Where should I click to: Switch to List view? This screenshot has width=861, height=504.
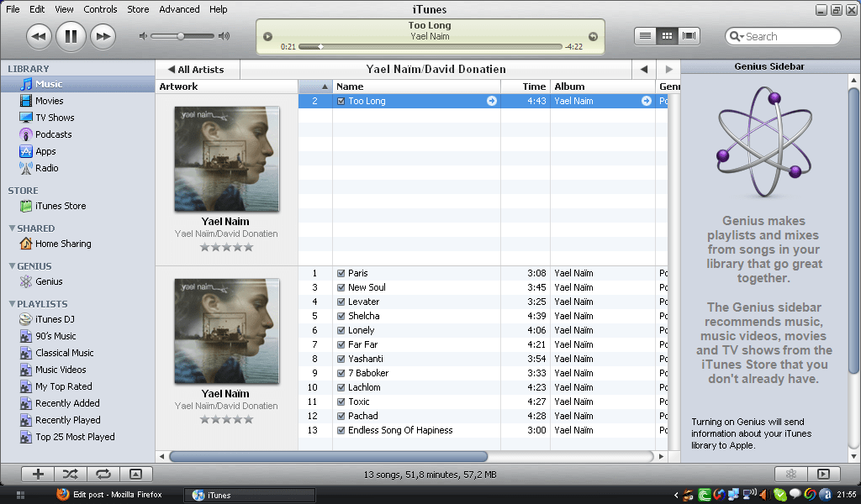point(645,36)
